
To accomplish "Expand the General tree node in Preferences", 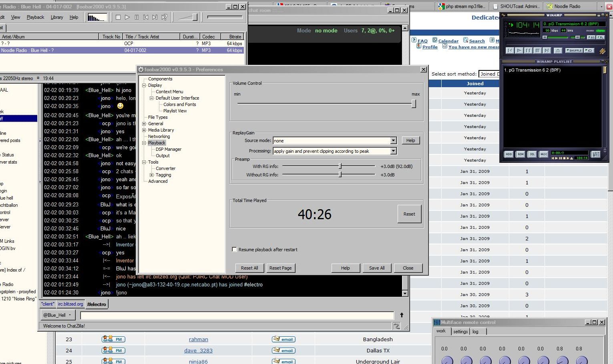I will click(144, 124).
